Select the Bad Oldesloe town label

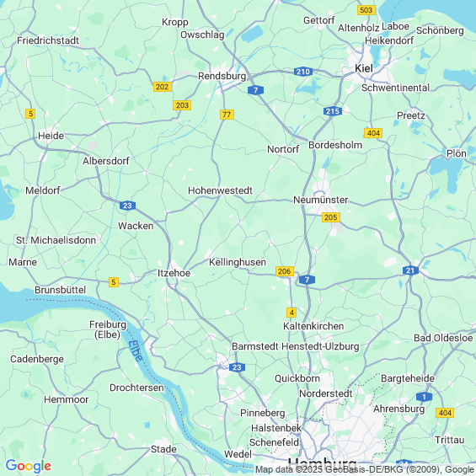(443, 338)
